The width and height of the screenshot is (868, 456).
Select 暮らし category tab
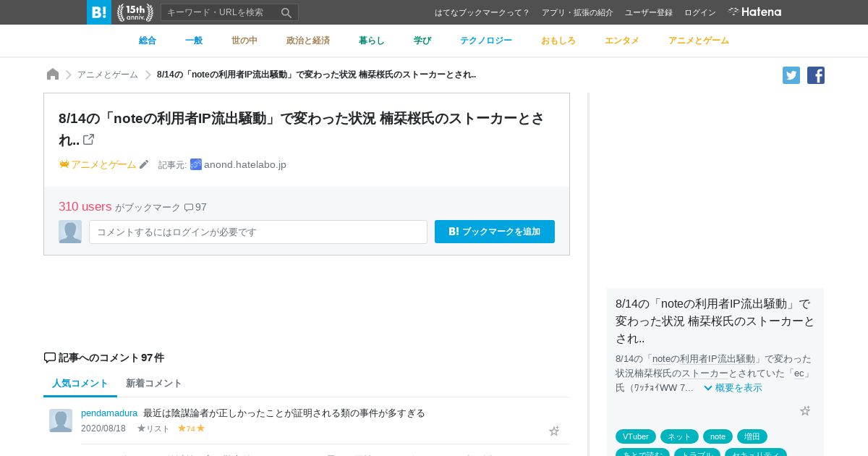click(372, 41)
